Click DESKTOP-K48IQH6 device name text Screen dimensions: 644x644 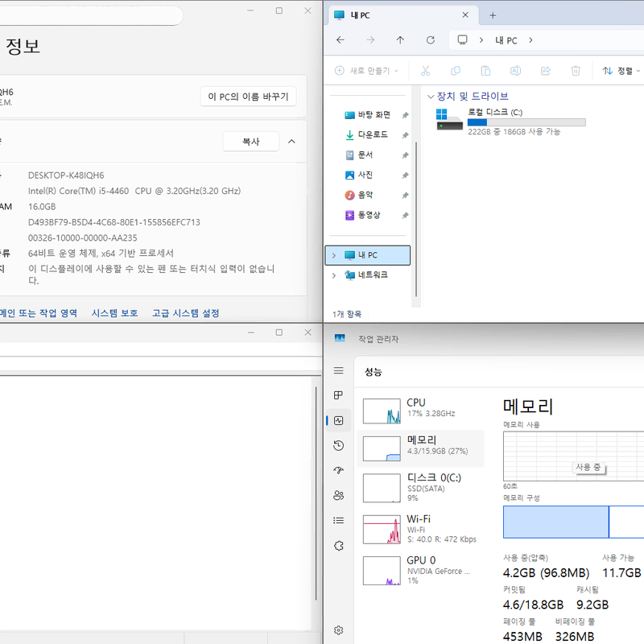(x=66, y=175)
